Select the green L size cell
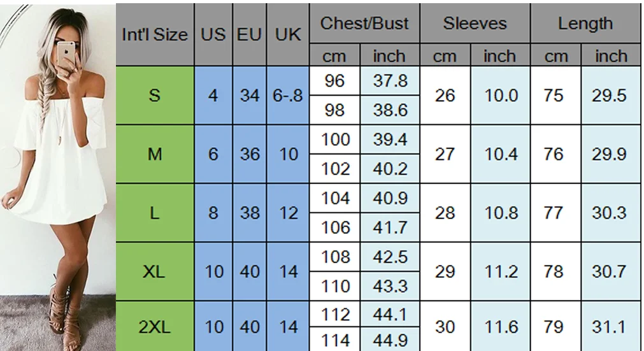Image resolution: width=644 pixels, height=351 pixels. click(x=155, y=213)
